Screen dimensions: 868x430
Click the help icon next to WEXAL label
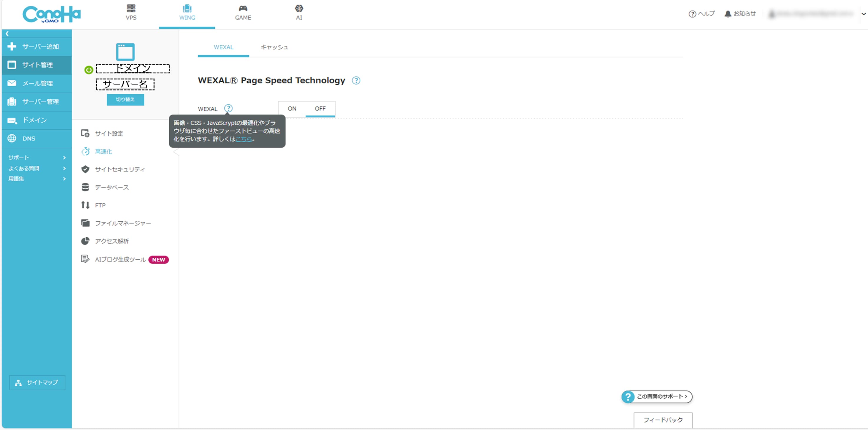228,108
